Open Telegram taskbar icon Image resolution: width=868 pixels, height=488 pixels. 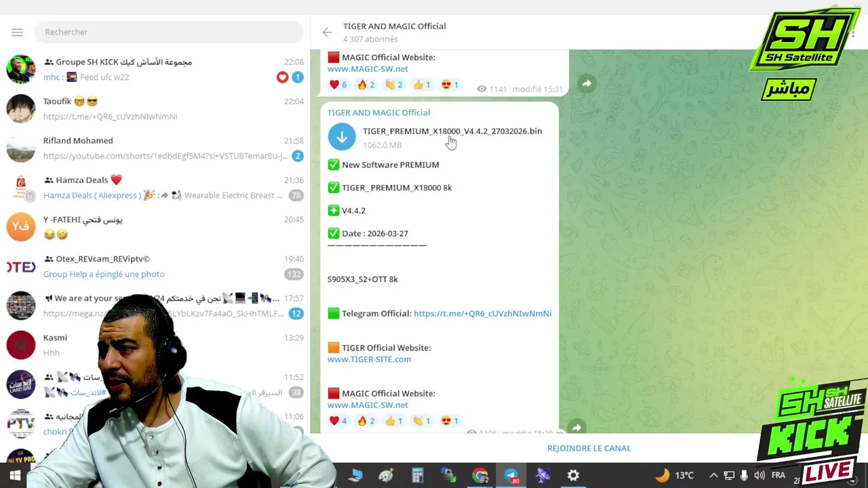click(511, 476)
